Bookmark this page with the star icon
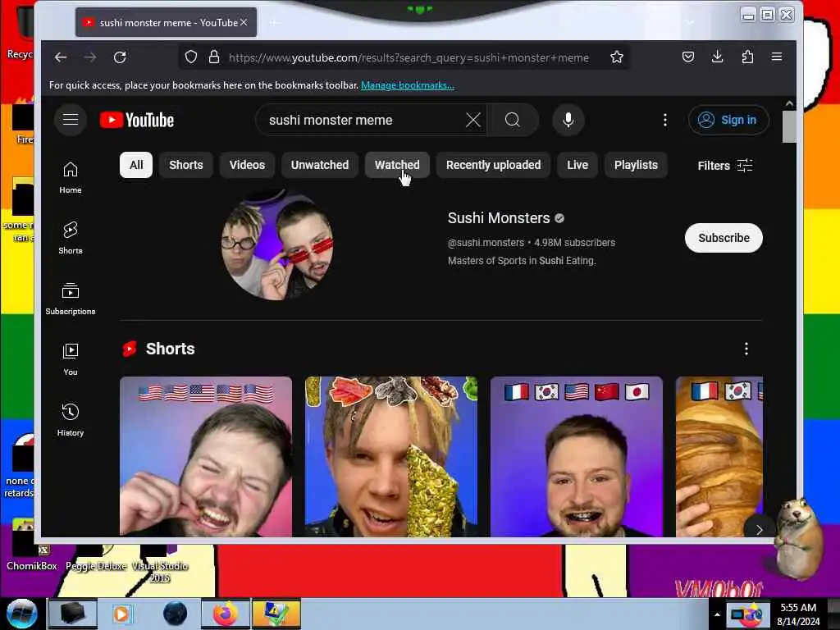The height and width of the screenshot is (630, 840). (617, 57)
